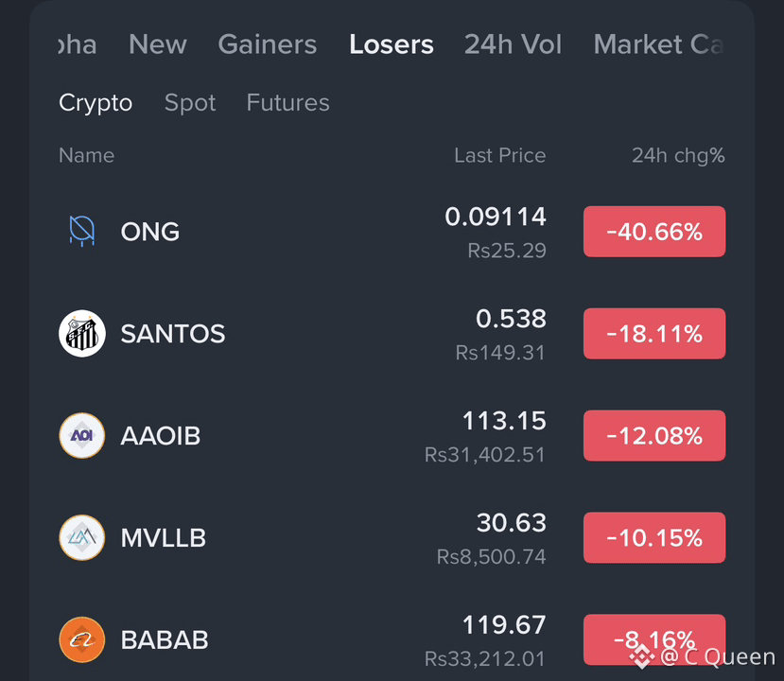This screenshot has width=784, height=681.
Task: Sort by the Name column header
Action: (86, 155)
